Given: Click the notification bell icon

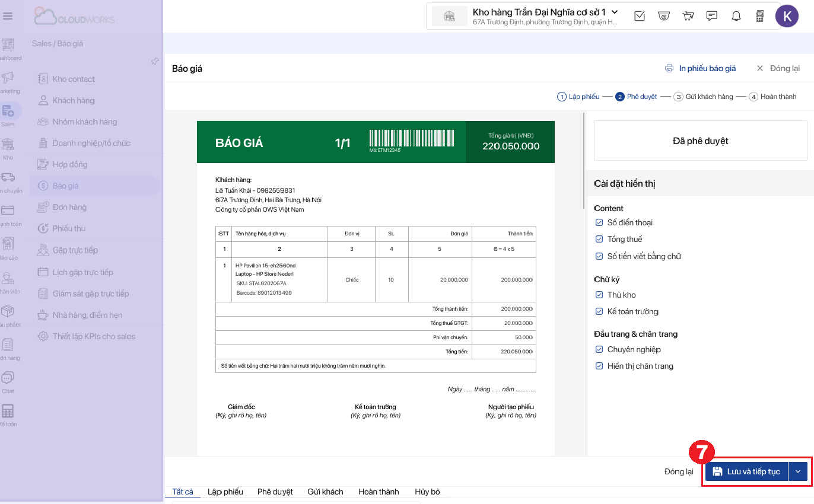Looking at the screenshot, I should click(736, 16).
